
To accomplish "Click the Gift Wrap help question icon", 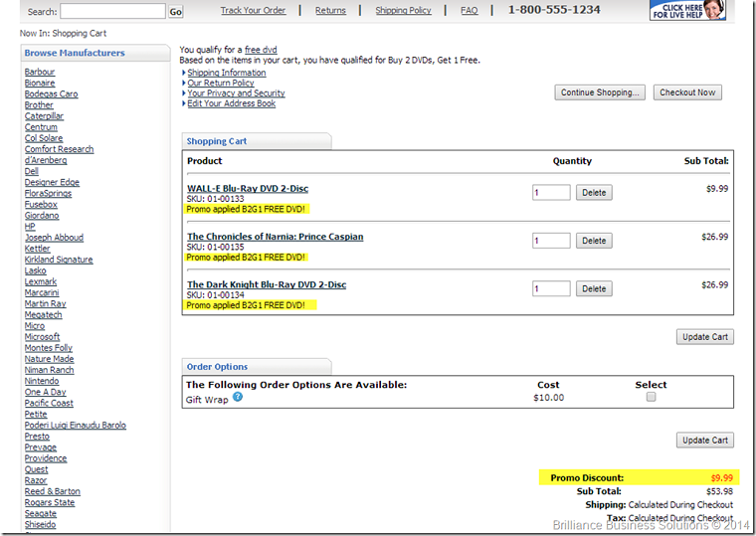I will tap(238, 397).
